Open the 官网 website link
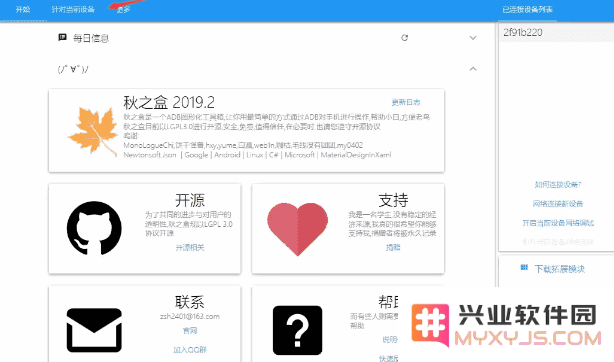This screenshot has width=614, height=362. (x=190, y=331)
